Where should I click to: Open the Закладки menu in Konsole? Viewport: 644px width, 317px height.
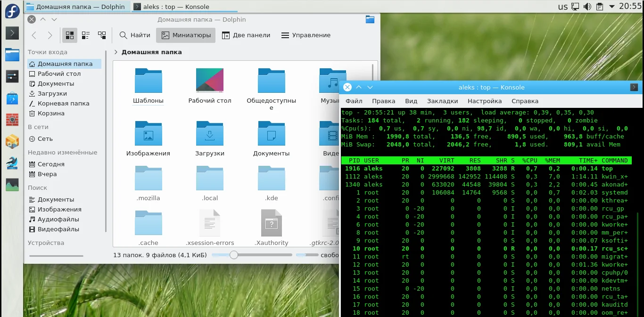442,101
